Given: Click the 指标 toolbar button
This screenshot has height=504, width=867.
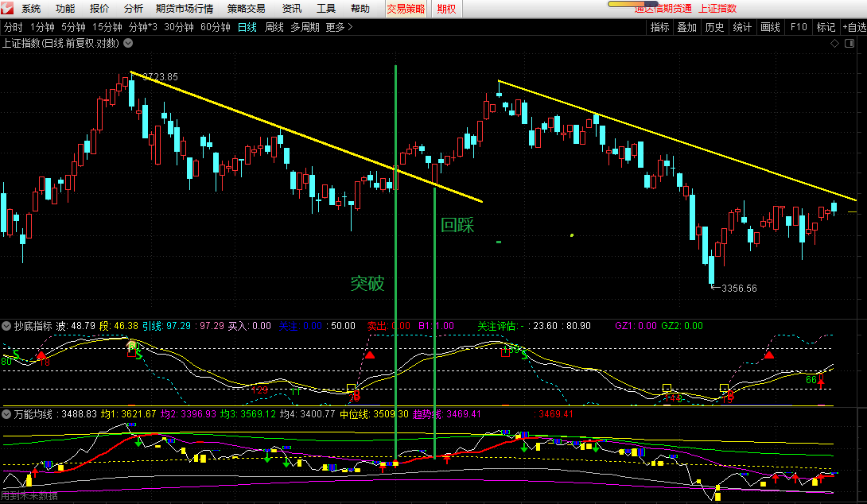Looking at the screenshot, I should coord(659,27).
